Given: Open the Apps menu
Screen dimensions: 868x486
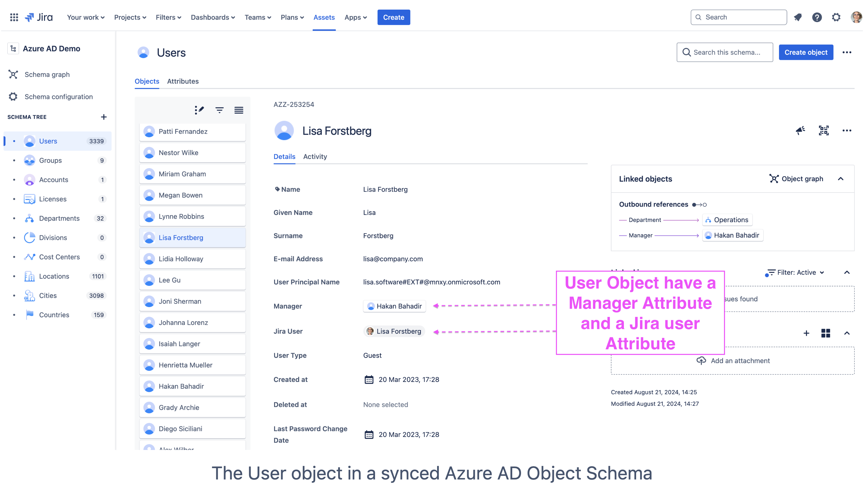Looking at the screenshot, I should (355, 17).
